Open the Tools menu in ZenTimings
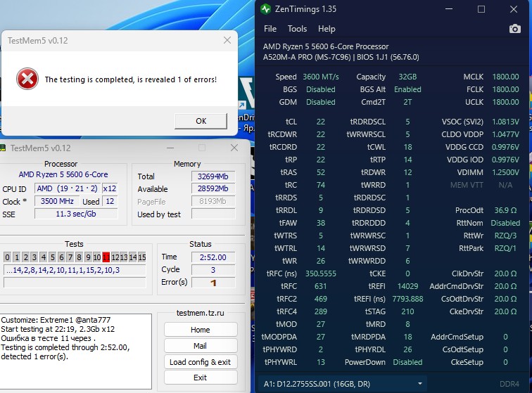Viewport: 532px width, 393px height. [x=297, y=29]
